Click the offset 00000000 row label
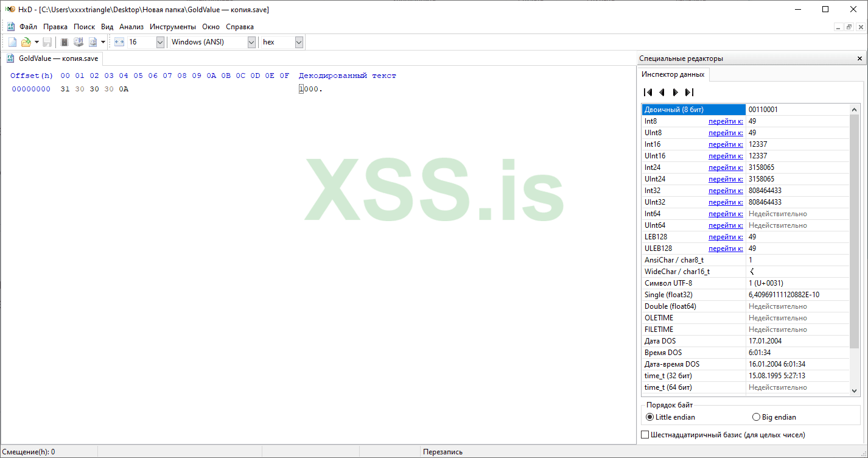 tap(31, 90)
